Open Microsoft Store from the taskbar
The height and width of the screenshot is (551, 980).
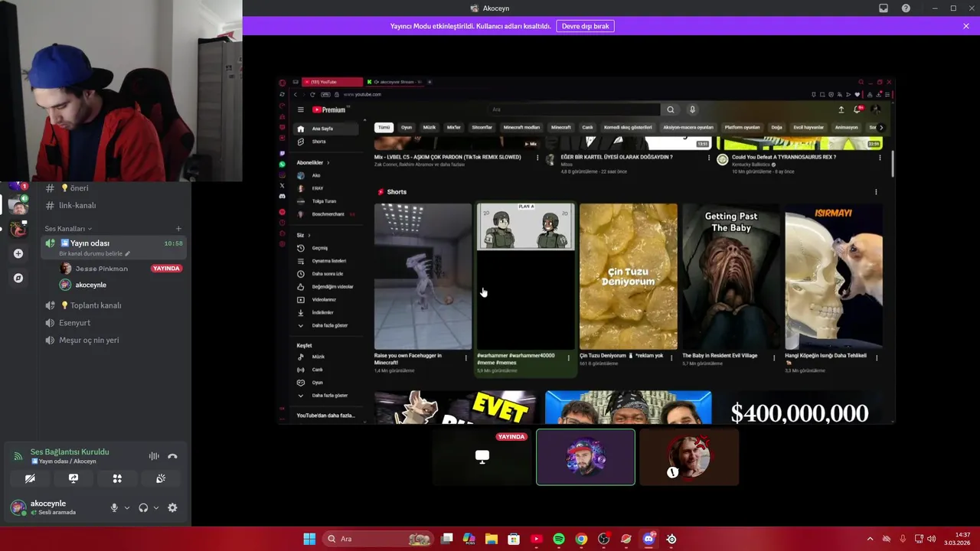pyautogui.click(x=514, y=539)
